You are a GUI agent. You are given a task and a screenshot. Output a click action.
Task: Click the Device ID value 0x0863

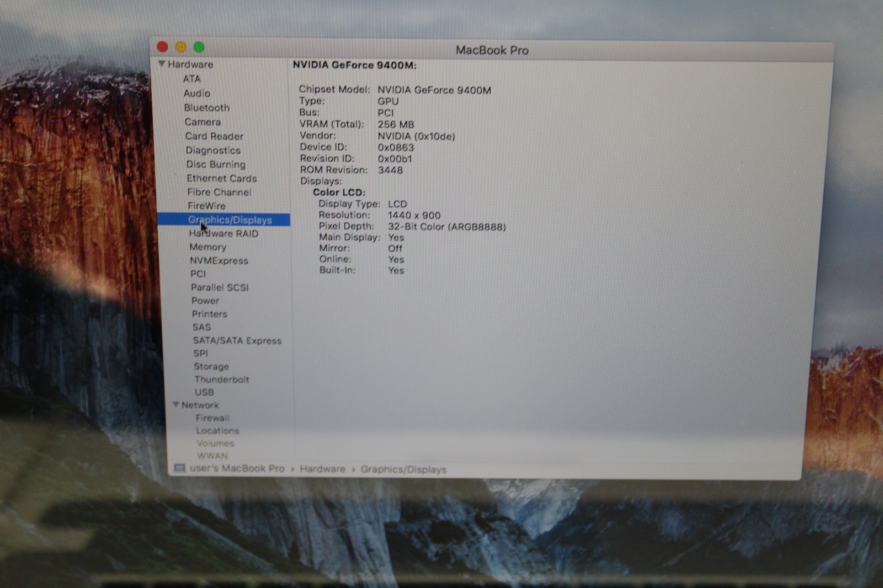[x=396, y=147]
